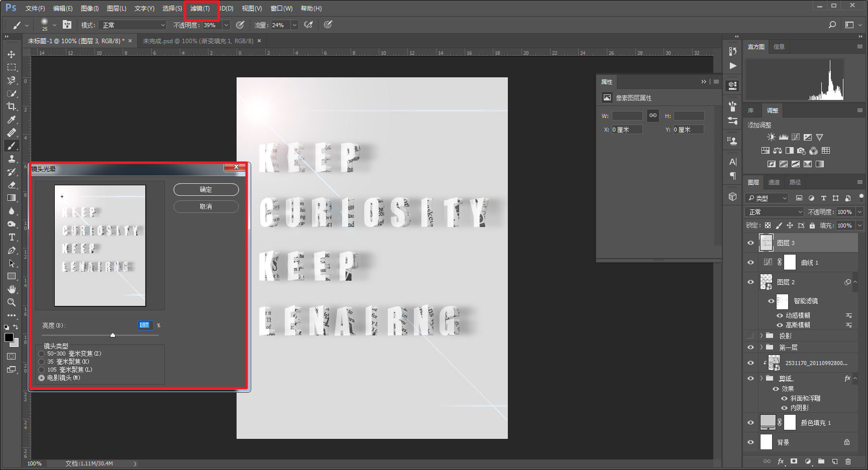The height and width of the screenshot is (470, 868).
Task: Select the Move tool
Action: [x=11, y=54]
